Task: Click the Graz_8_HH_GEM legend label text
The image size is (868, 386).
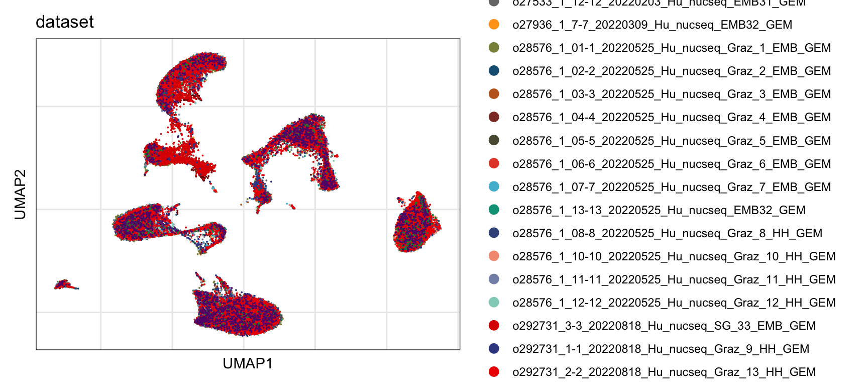Action: point(667,233)
